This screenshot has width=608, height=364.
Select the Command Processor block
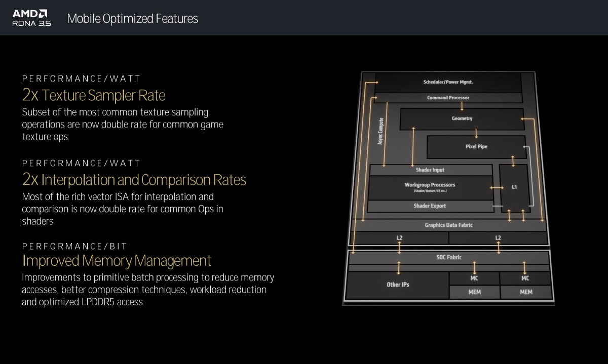[x=448, y=98]
